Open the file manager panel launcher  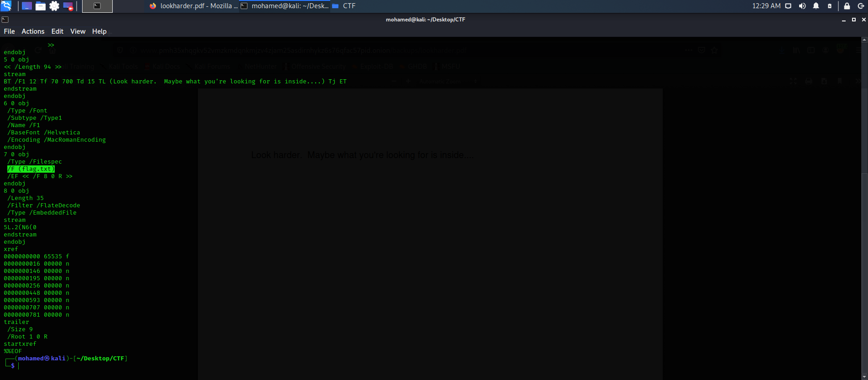pos(41,6)
